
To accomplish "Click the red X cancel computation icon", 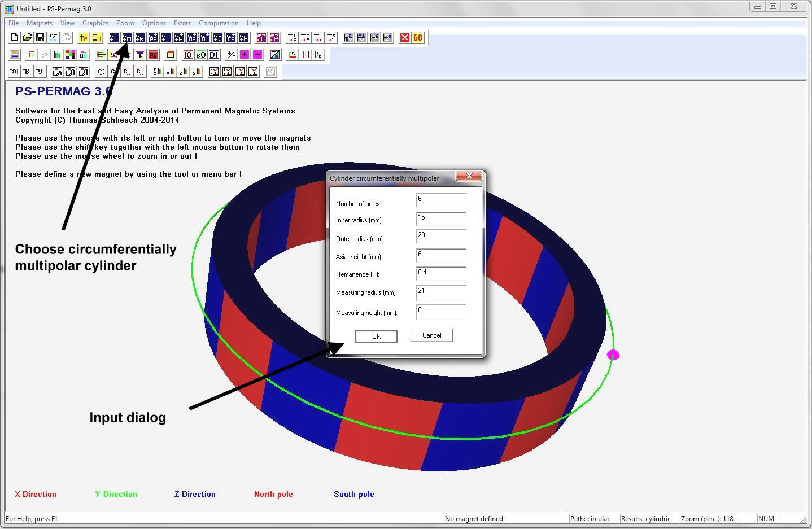I will click(x=405, y=38).
